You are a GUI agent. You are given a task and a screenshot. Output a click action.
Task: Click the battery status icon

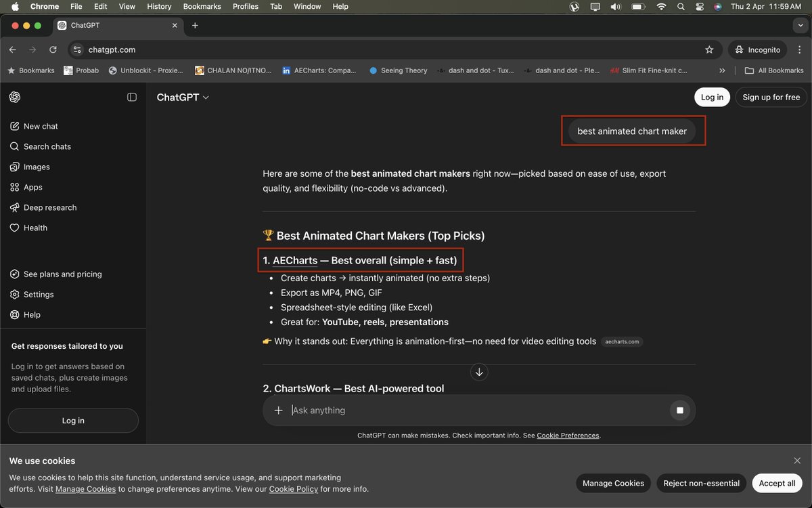[637, 6]
